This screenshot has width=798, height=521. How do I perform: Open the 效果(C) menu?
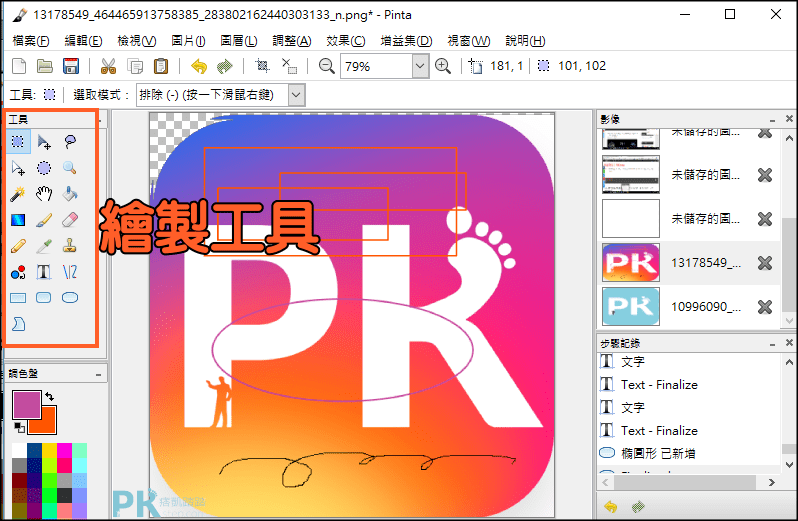point(346,41)
